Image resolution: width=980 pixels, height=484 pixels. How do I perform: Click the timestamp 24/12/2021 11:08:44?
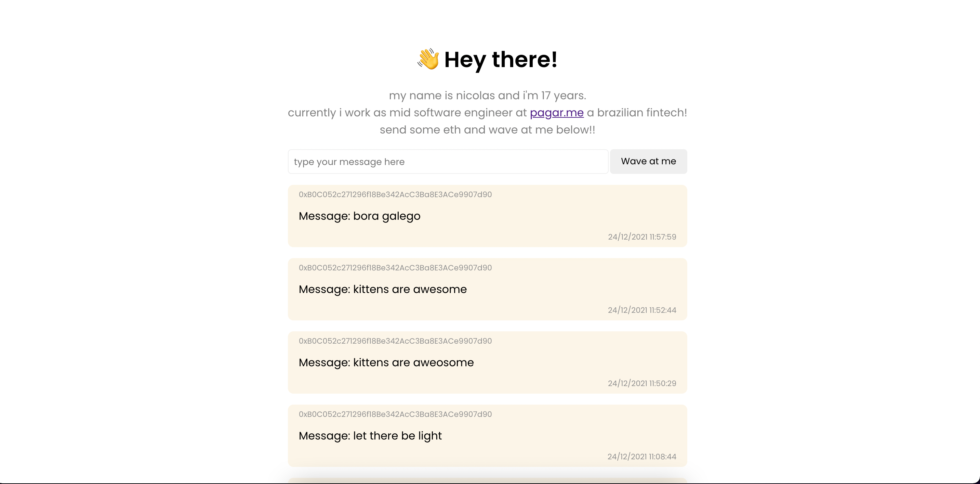[642, 457]
